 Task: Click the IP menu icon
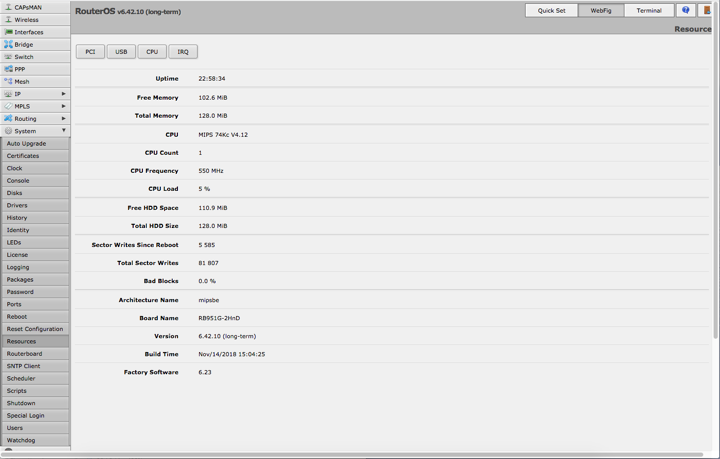[x=8, y=94]
